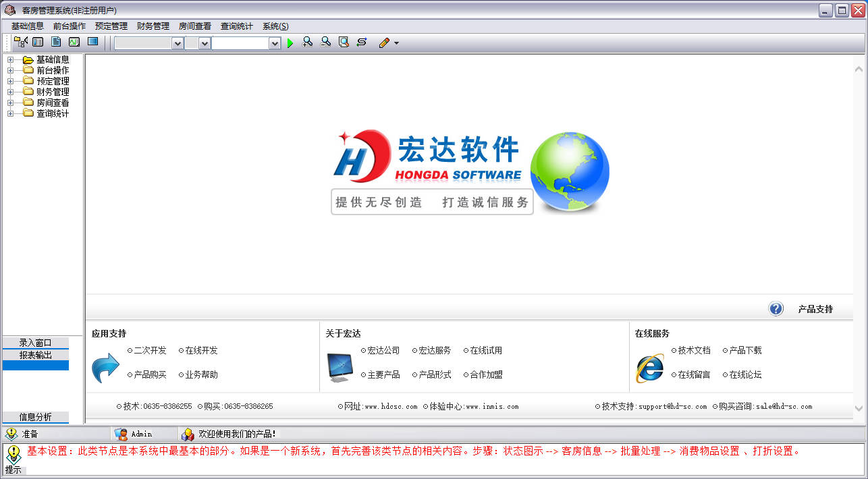This screenshot has height=479, width=868.
Task: Click the welcome message status icon
Action: [x=188, y=434]
